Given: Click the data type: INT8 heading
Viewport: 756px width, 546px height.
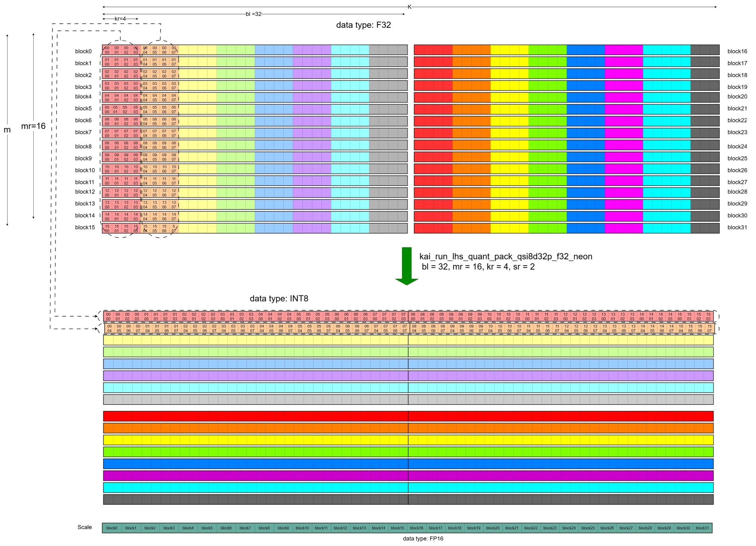Looking at the screenshot, I should click(277, 298).
